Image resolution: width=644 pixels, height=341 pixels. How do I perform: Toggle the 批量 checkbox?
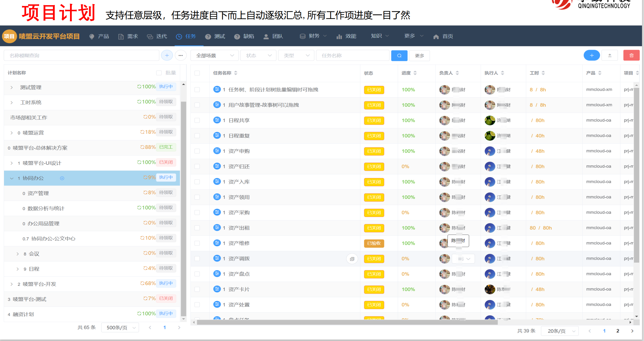[159, 73]
